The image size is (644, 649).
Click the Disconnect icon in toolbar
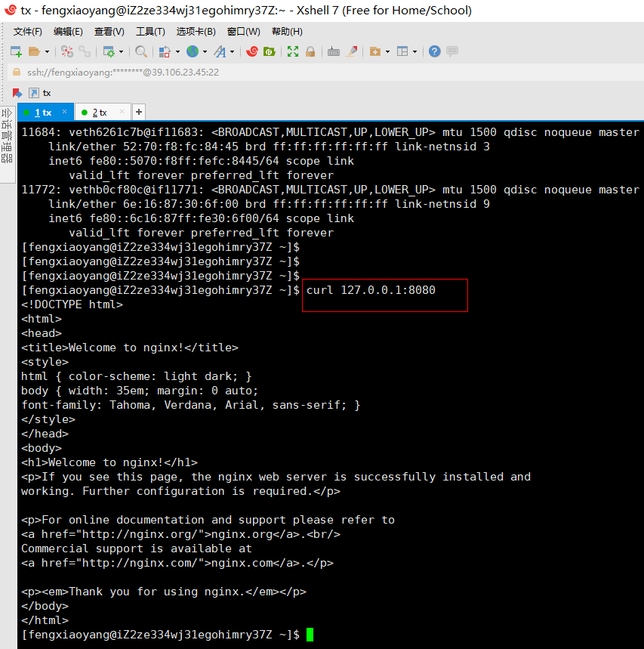click(x=67, y=51)
